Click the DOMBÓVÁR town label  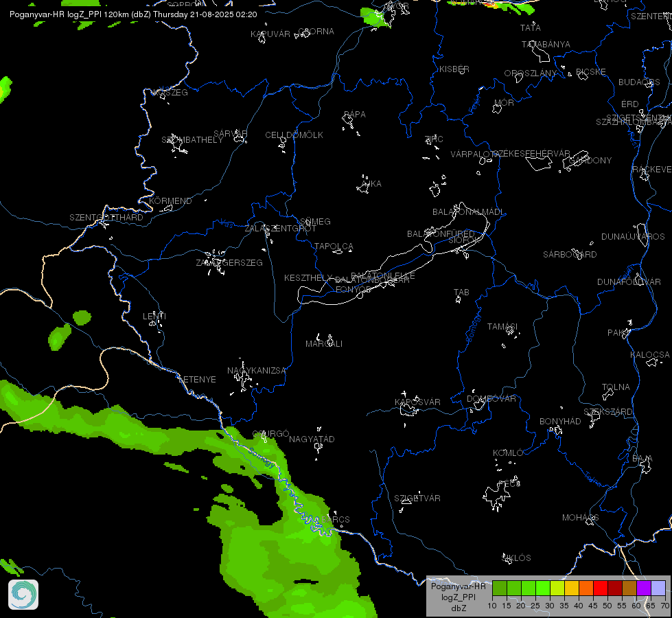[491, 399]
